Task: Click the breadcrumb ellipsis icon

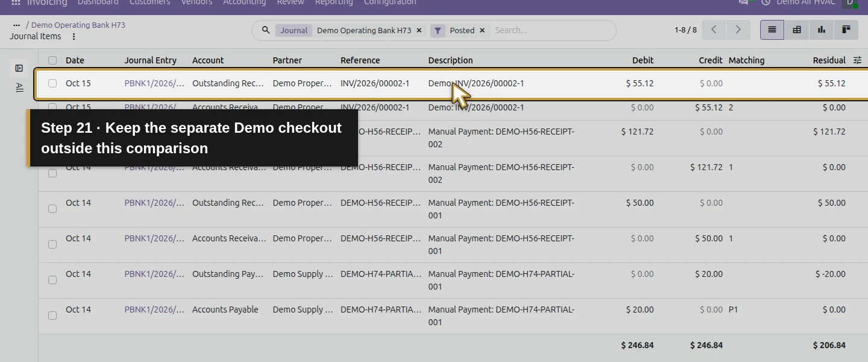Action: [16, 25]
